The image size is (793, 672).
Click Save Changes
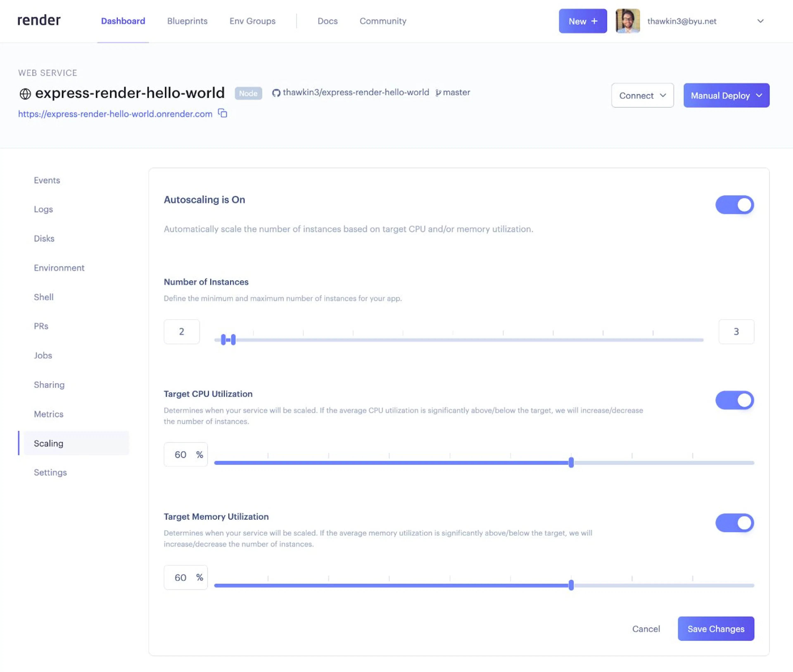pyautogui.click(x=716, y=629)
